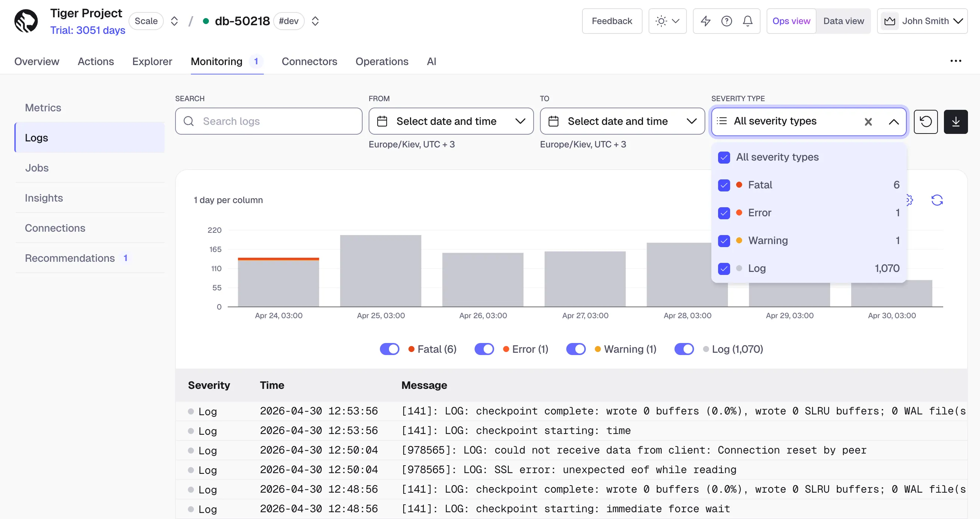
Task: Select the 'immediate force wait' log row
Action: coord(571,509)
